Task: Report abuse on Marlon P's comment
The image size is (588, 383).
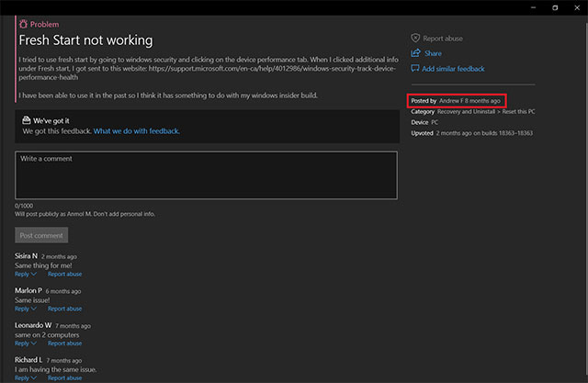Action: 64,309
